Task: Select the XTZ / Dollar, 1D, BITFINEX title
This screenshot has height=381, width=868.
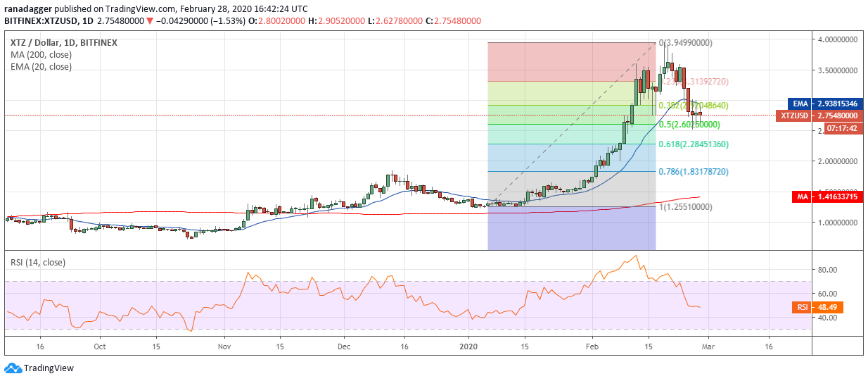Action: [64, 42]
